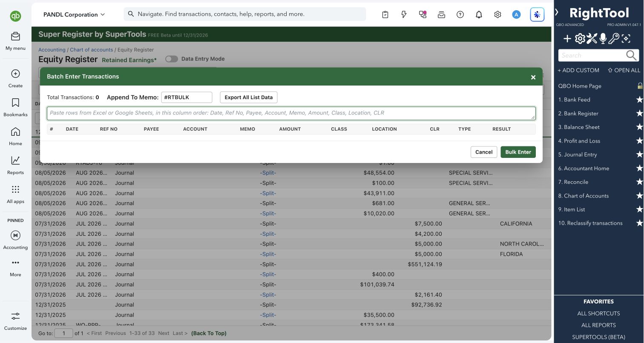Toggle star for Bank Feed shortcut
The height and width of the screenshot is (343, 644).
pyautogui.click(x=639, y=100)
